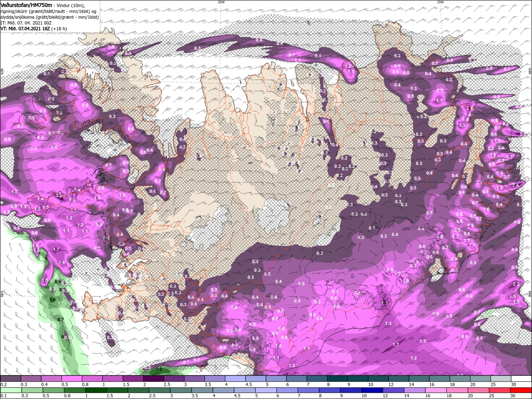The width and height of the screenshot is (532, 399).
Task: Pick the bright pink 0.5 snow scale swatch
Action: point(71,379)
